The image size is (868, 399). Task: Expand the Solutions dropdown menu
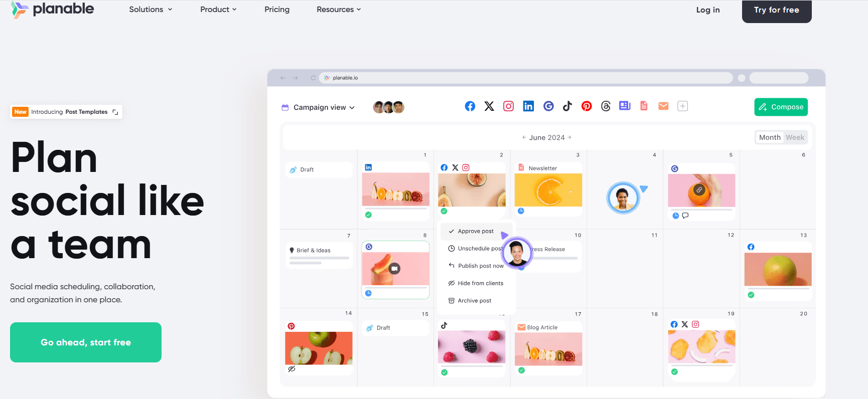pyautogui.click(x=151, y=10)
